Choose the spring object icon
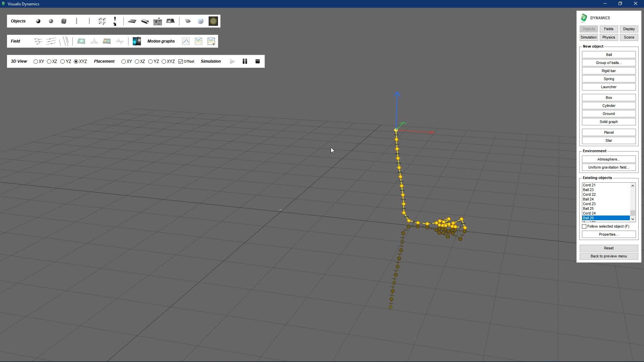644x362 pixels. 76,21
